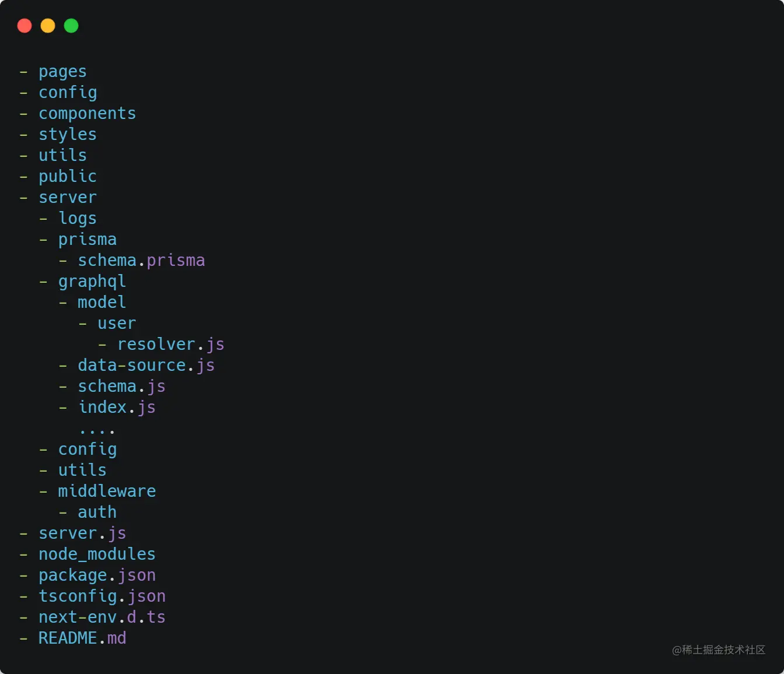Select the data-source.js file
The image size is (784, 674).
146,365
